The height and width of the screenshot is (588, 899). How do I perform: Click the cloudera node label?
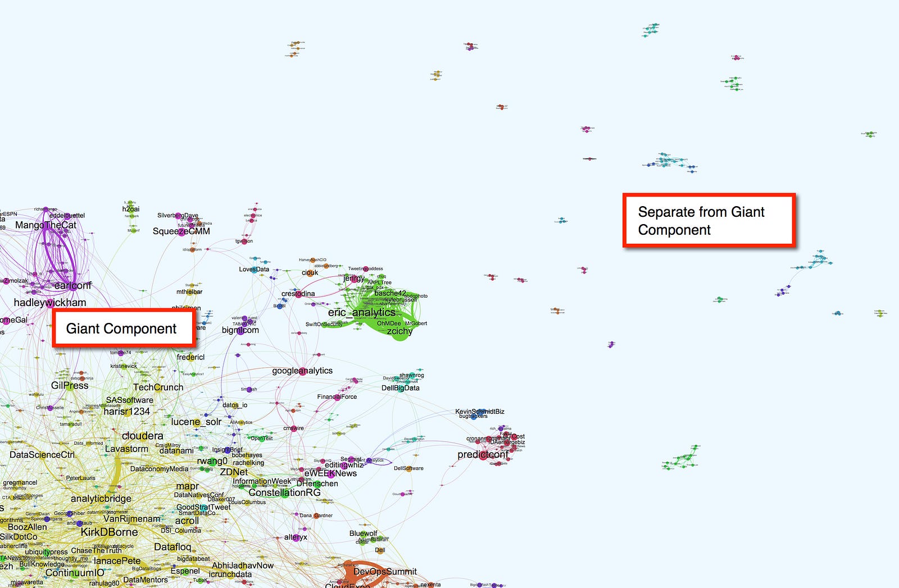click(x=143, y=436)
